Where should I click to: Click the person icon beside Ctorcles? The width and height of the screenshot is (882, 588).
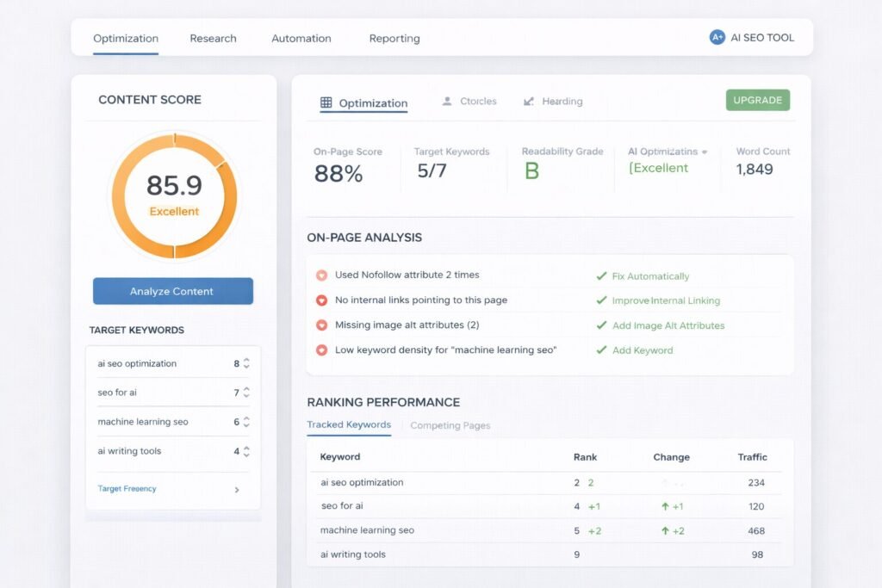pos(447,102)
